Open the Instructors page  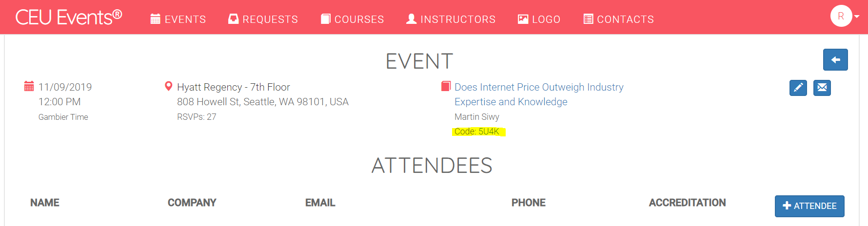(451, 19)
